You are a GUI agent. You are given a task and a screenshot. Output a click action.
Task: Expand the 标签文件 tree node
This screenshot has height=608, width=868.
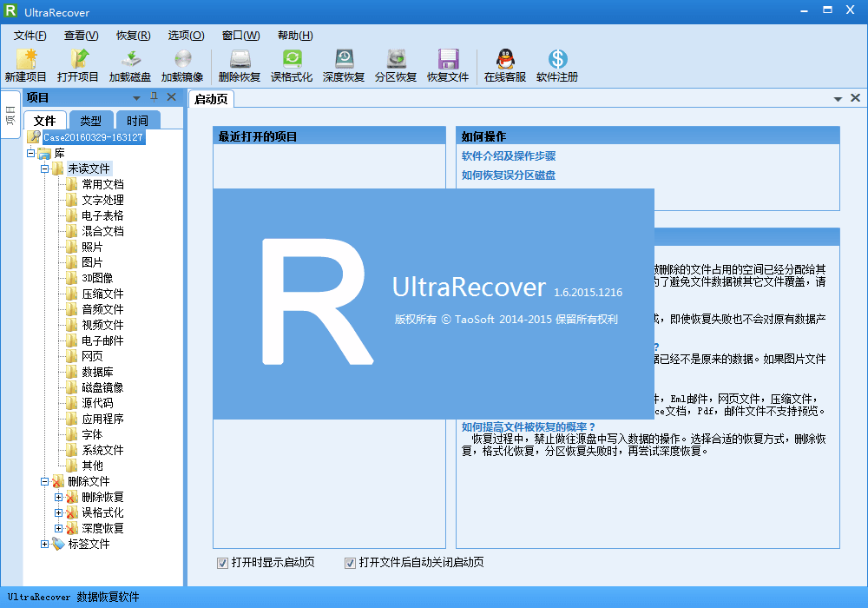point(45,544)
